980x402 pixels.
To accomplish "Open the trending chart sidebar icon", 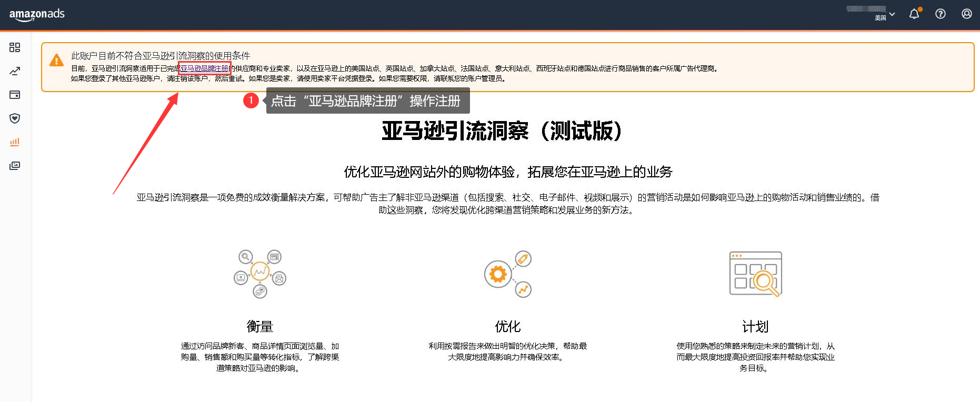I will pyautogui.click(x=15, y=71).
